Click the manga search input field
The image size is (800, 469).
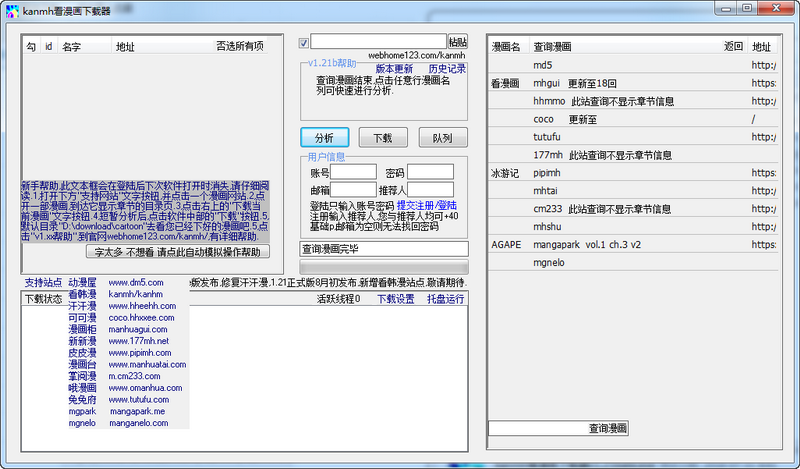coord(537,428)
